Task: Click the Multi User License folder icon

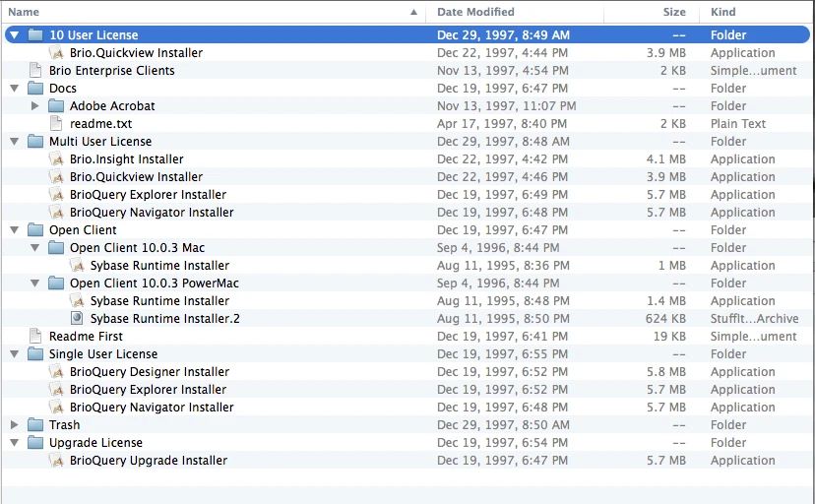Action: pyautogui.click(x=35, y=141)
